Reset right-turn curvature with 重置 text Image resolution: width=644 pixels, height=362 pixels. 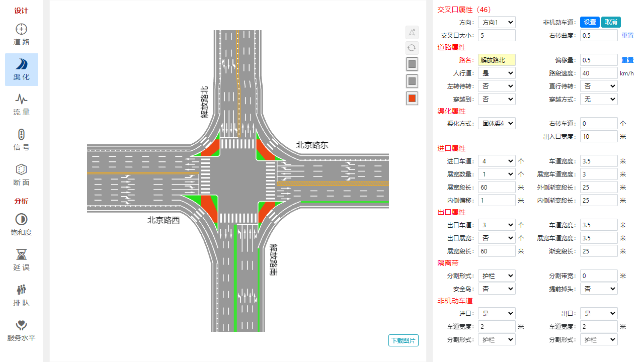627,36
